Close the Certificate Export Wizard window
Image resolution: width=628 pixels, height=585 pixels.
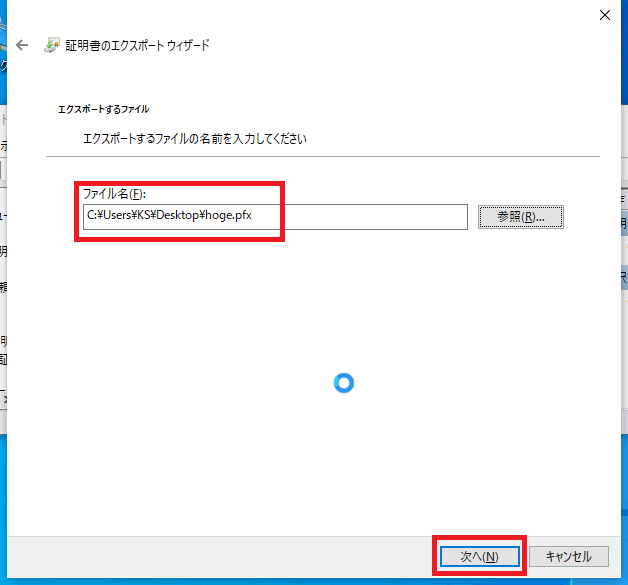coord(604,15)
